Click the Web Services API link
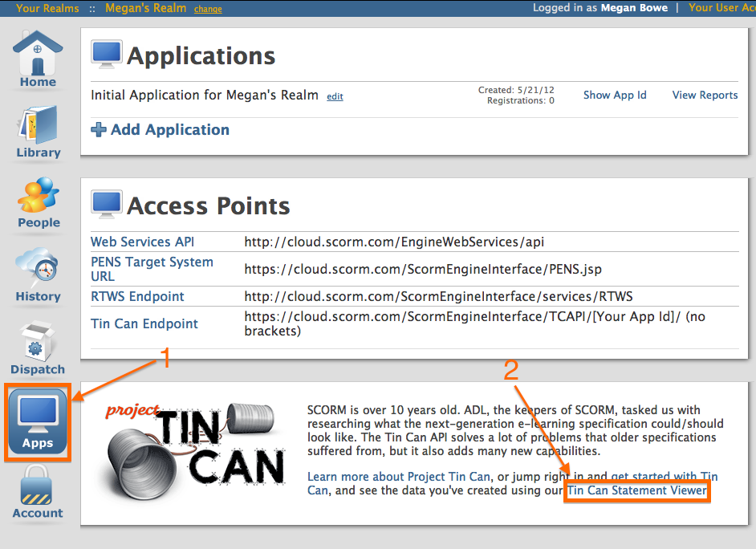Viewport: 756px width, 549px height. tap(142, 242)
